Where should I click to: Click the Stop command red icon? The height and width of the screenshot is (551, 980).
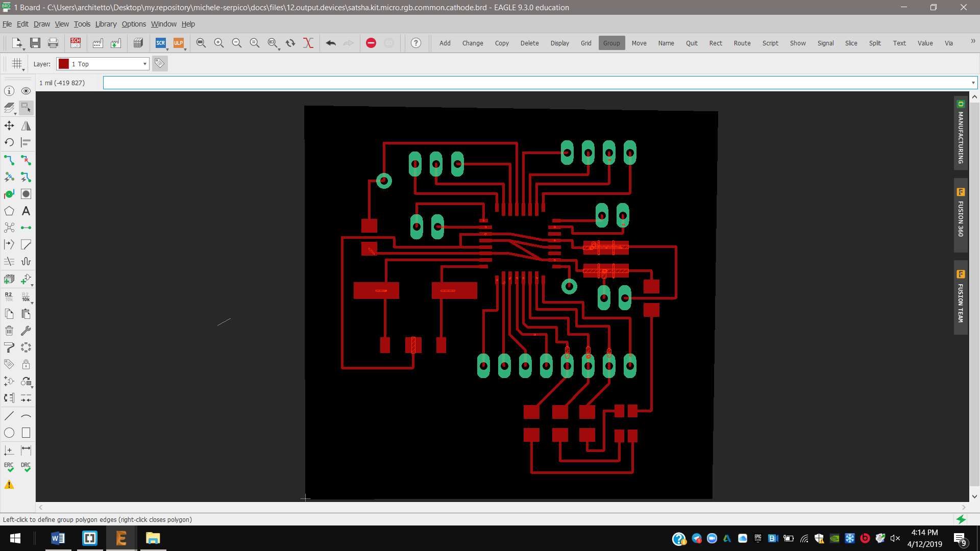coord(371,43)
